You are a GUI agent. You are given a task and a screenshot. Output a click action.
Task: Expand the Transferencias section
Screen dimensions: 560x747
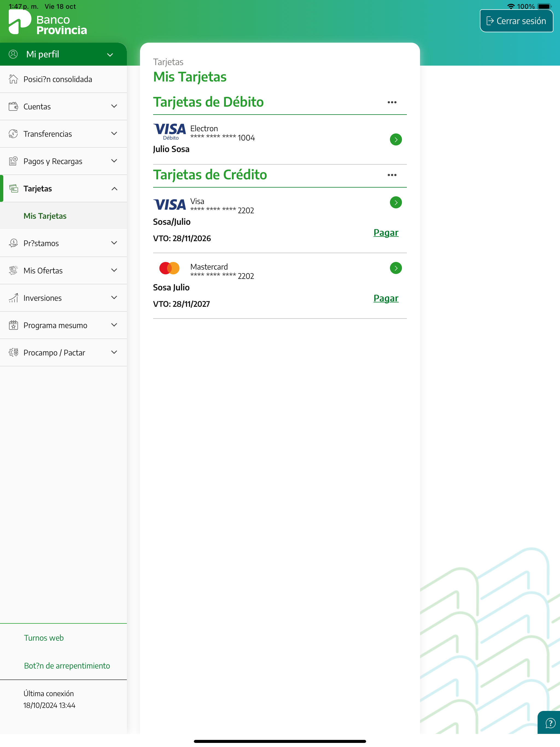(x=114, y=134)
